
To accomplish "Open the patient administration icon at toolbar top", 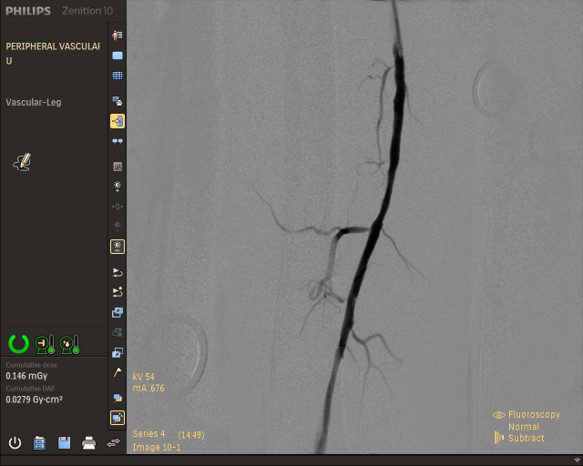I will pos(117,35).
